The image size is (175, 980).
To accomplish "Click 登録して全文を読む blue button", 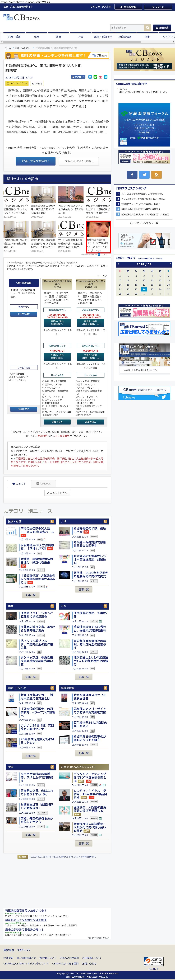I will pyautogui.click(x=35, y=161).
